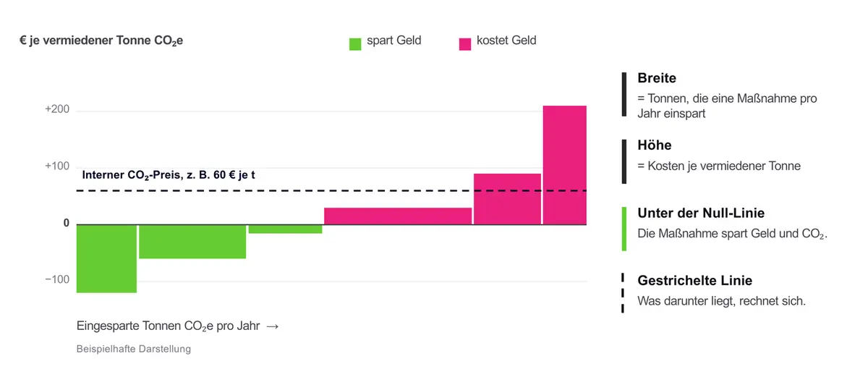Click the green 'spart Geld' legend swatch

tap(355, 44)
